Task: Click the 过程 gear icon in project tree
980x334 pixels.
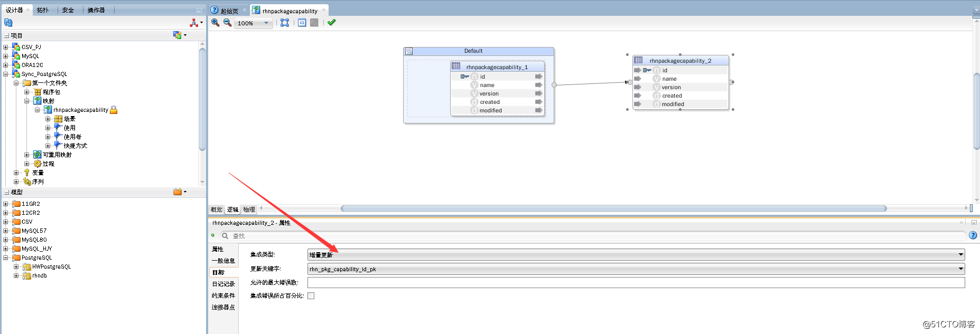Action: coord(38,164)
